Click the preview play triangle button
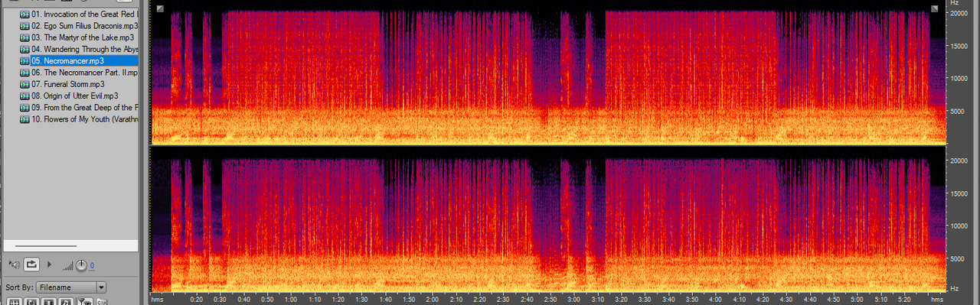980x305 pixels. pos(50,264)
